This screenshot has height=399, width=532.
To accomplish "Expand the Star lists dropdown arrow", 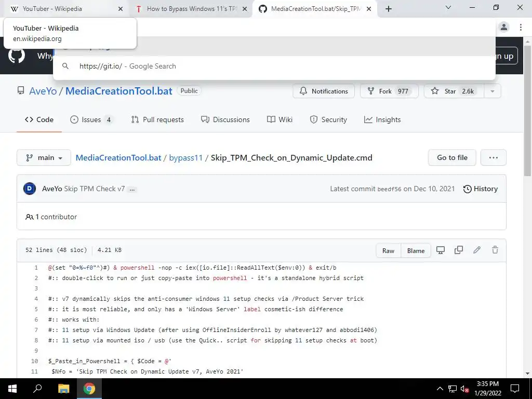I will [x=493, y=91].
